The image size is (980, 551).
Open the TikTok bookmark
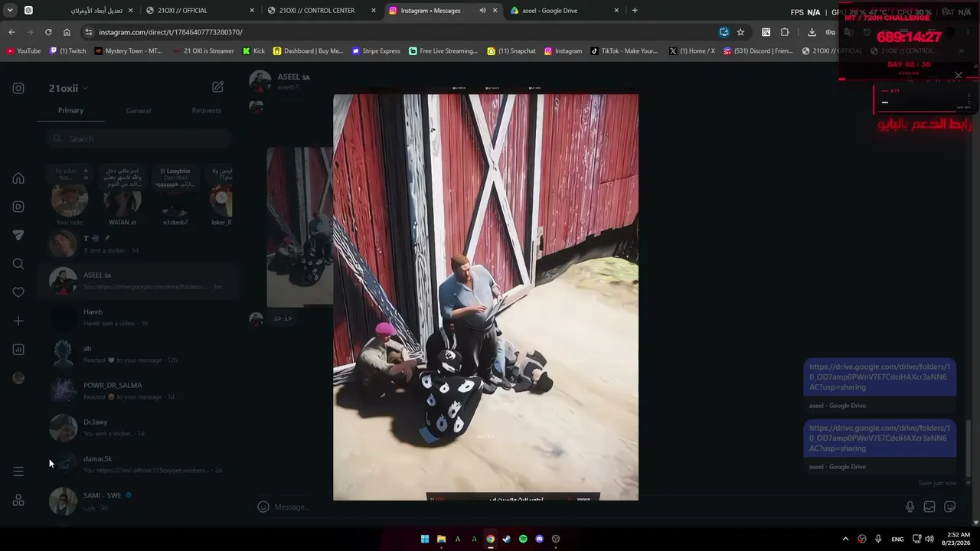[624, 51]
